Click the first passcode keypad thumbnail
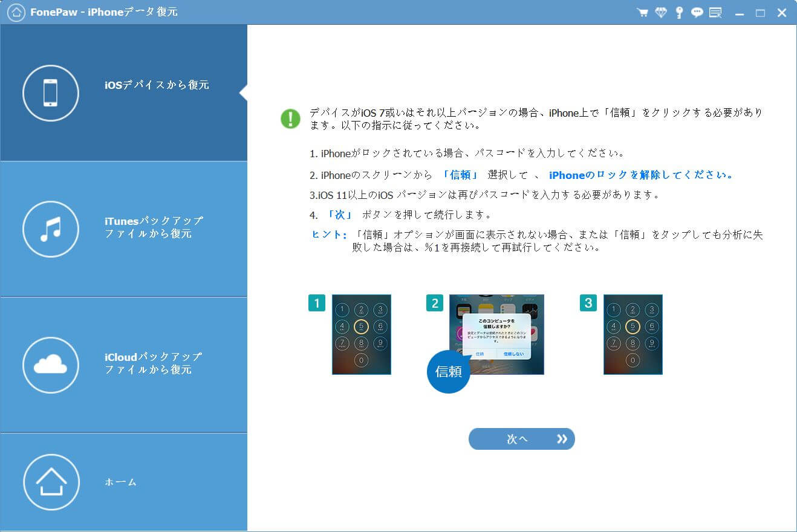The height and width of the screenshot is (532, 797). (x=362, y=334)
